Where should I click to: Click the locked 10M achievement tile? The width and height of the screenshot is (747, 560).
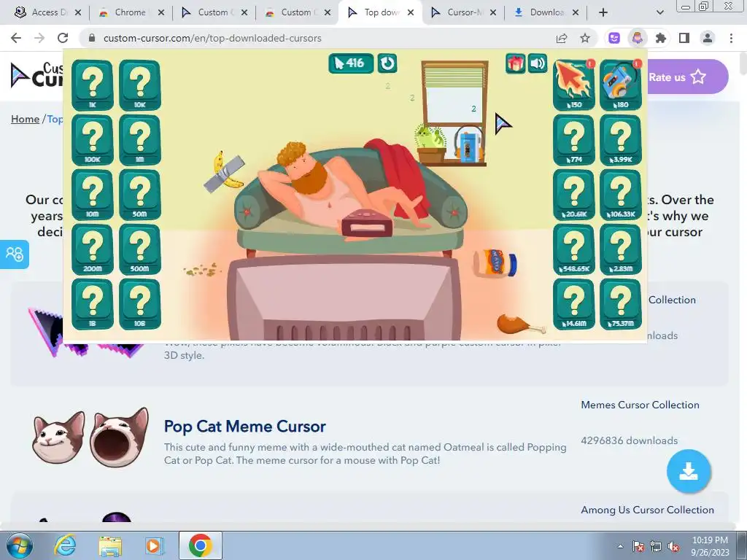click(x=93, y=195)
